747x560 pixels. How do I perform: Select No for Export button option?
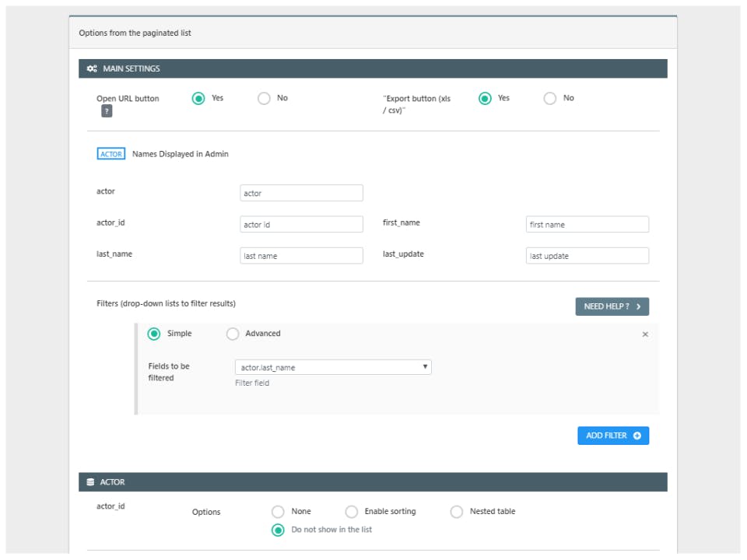tap(550, 99)
